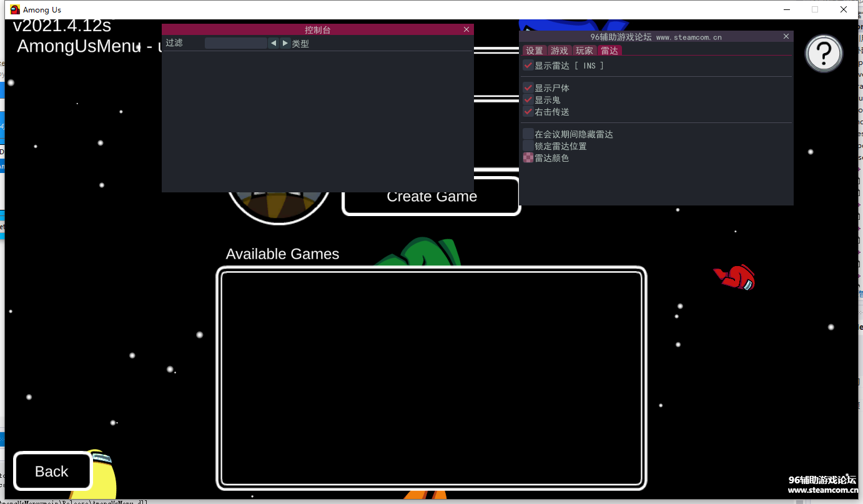
Task: Switch to the 玩家 tab
Action: click(584, 51)
